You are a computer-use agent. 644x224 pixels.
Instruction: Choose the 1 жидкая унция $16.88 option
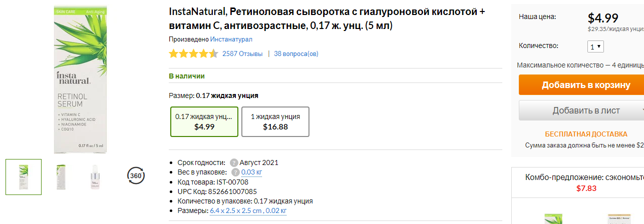click(275, 121)
